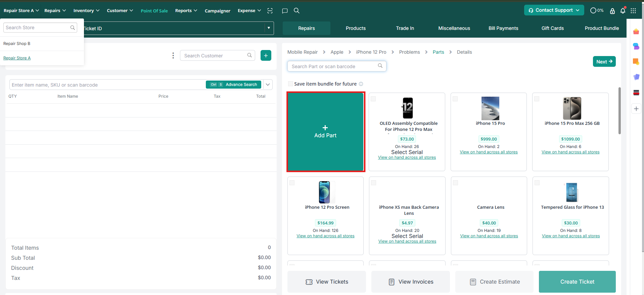Click the headset Contact Support icon
This screenshot has height=295, width=644.
point(531,10)
